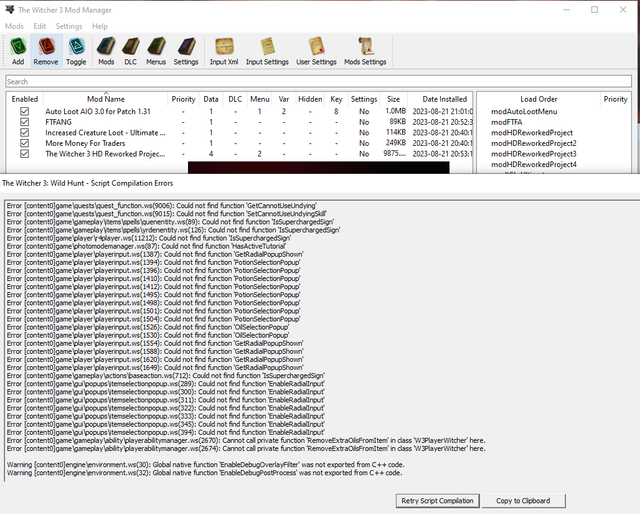
Task: Disable Increased Creature Loot mod checkbox
Action: [24, 133]
